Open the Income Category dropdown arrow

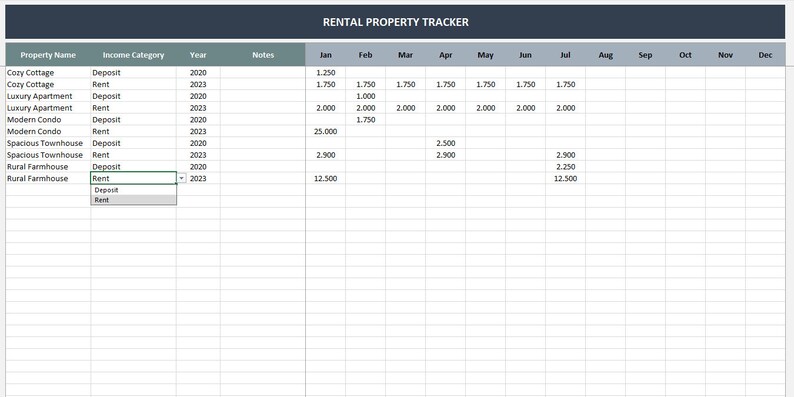181,178
